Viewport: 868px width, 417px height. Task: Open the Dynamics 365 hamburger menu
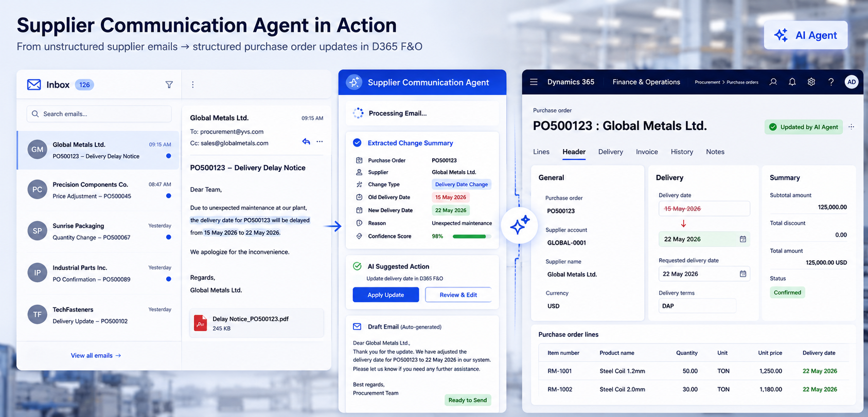point(534,82)
